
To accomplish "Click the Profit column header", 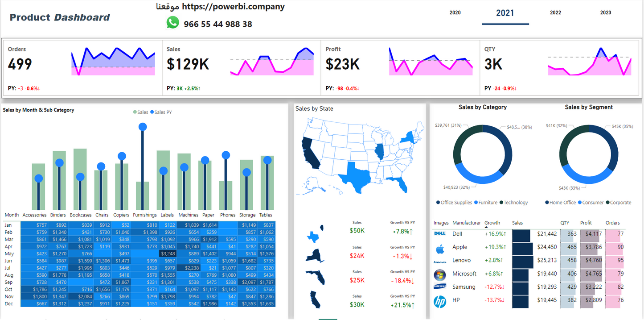I will 586,223.
